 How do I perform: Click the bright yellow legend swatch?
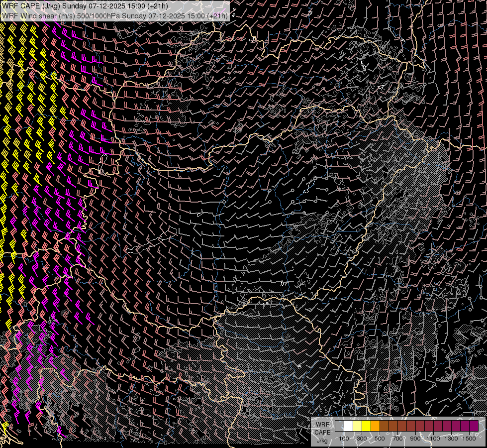pos(366,426)
